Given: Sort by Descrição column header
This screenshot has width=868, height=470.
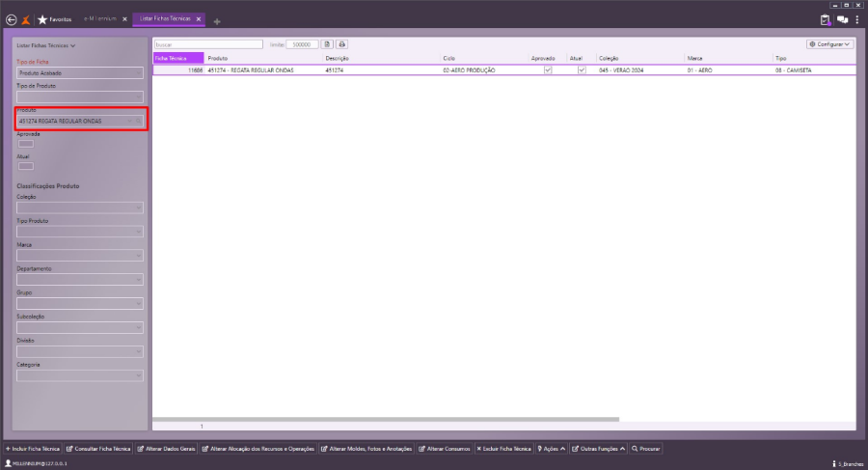Looking at the screenshot, I should (381, 58).
